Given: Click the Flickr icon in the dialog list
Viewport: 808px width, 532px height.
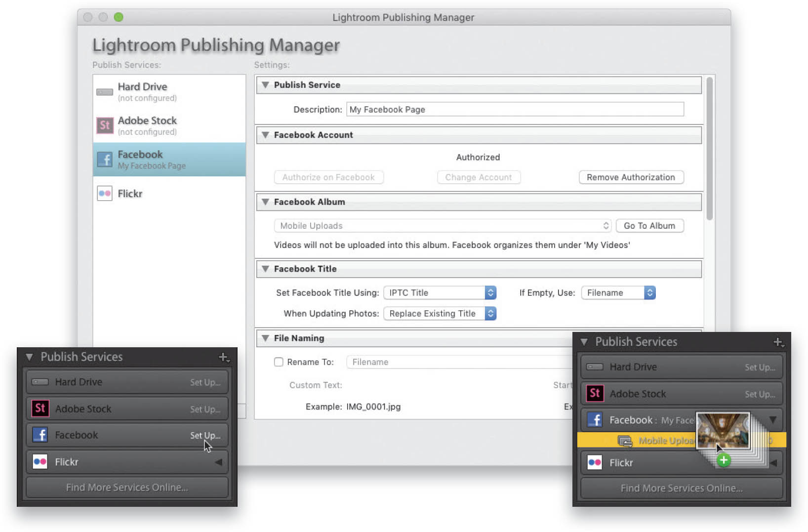Looking at the screenshot, I should (x=105, y=193).
